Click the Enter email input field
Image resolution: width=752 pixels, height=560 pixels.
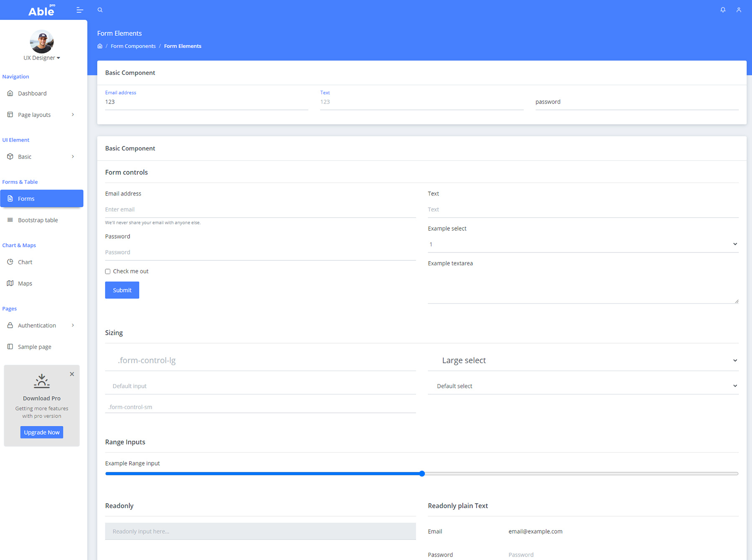260,209
